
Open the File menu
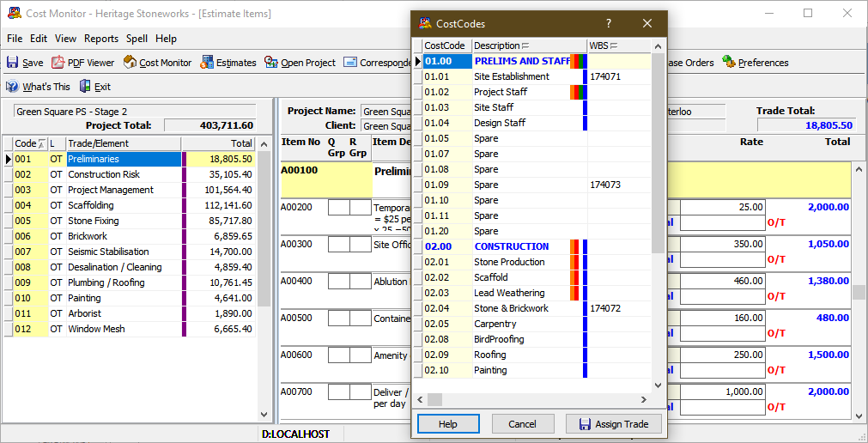(x=15, y=39)
